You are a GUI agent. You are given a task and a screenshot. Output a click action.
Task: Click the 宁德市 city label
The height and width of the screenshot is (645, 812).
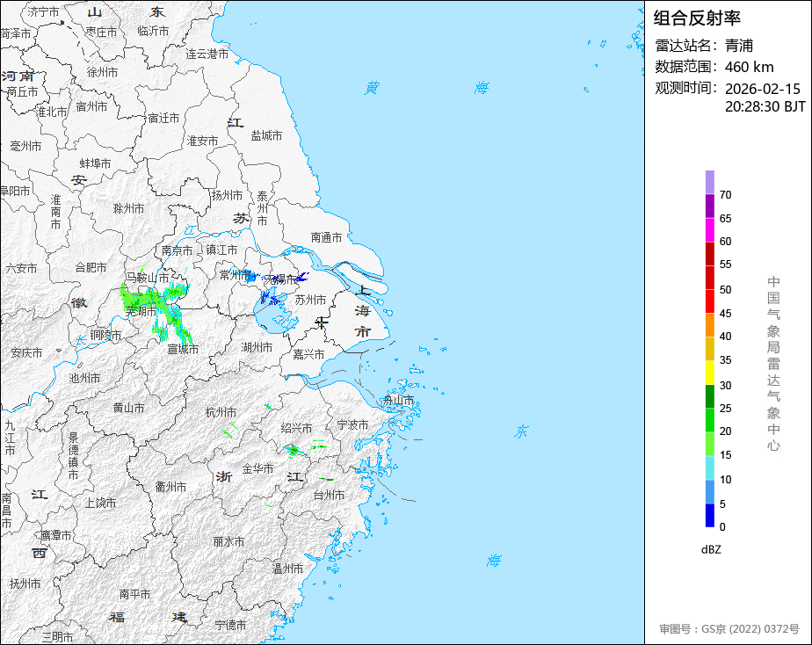point(230,626)
